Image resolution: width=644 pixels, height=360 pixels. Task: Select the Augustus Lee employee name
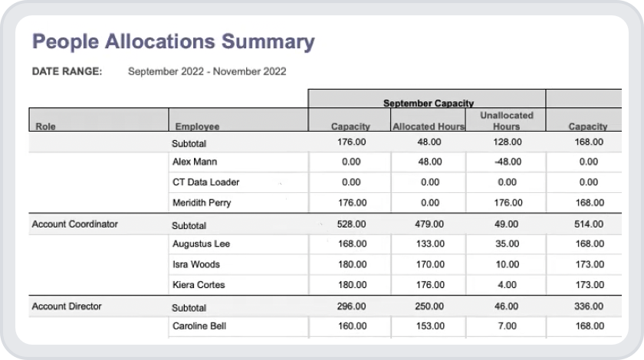tap(201, 244)
